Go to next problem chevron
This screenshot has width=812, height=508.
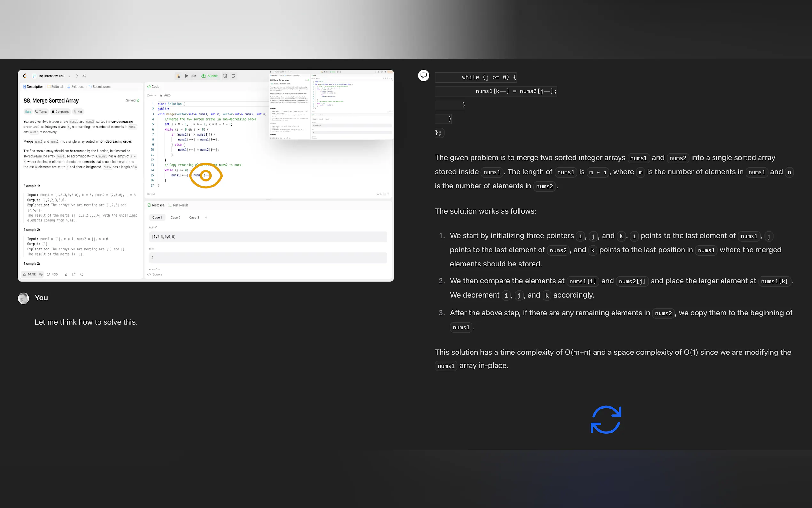coord(77,76)
